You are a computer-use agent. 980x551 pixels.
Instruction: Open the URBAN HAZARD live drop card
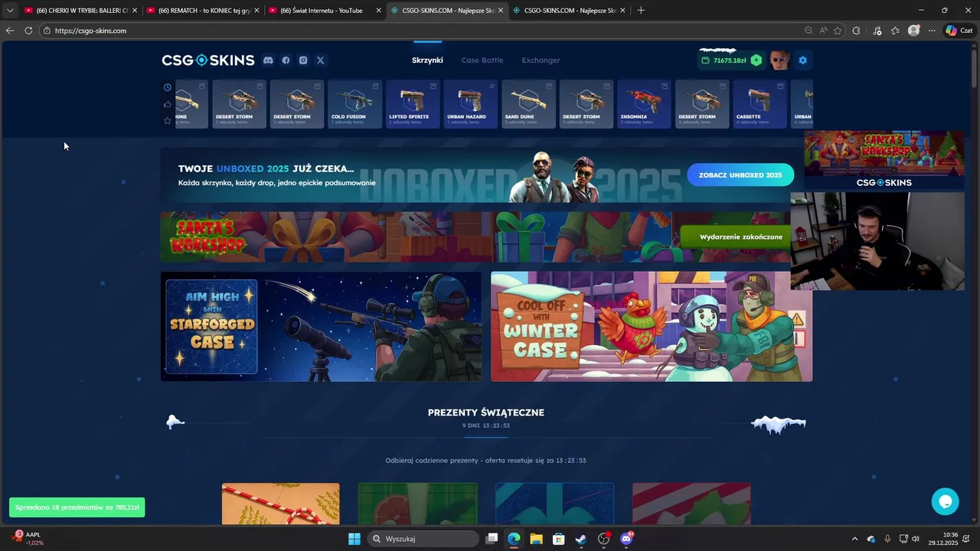coord(470,104)
